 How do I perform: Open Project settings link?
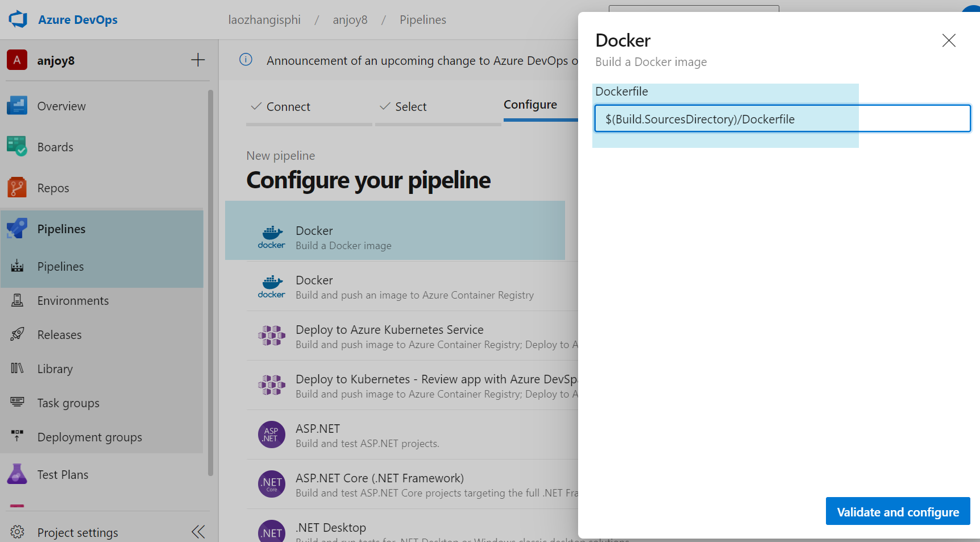pos(78,532)
